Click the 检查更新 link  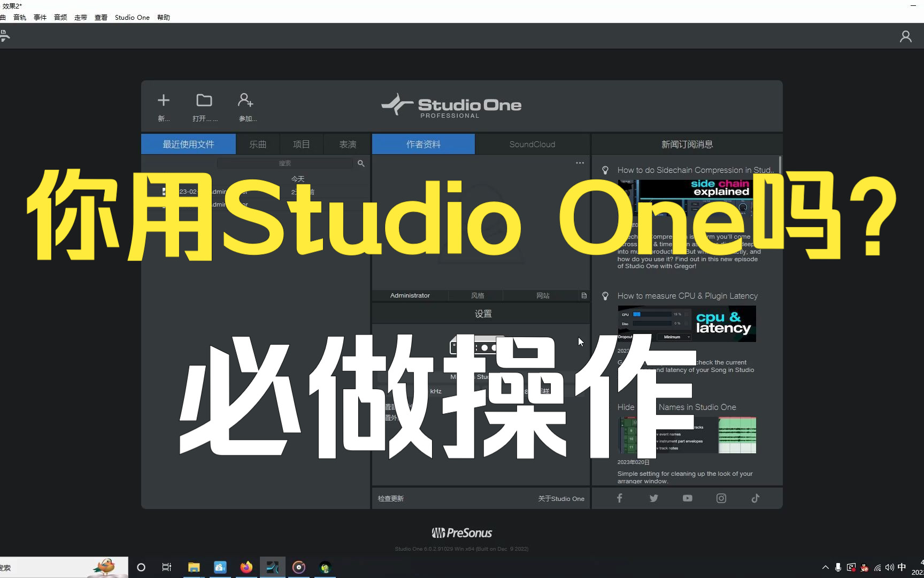(x=391, y=498)
